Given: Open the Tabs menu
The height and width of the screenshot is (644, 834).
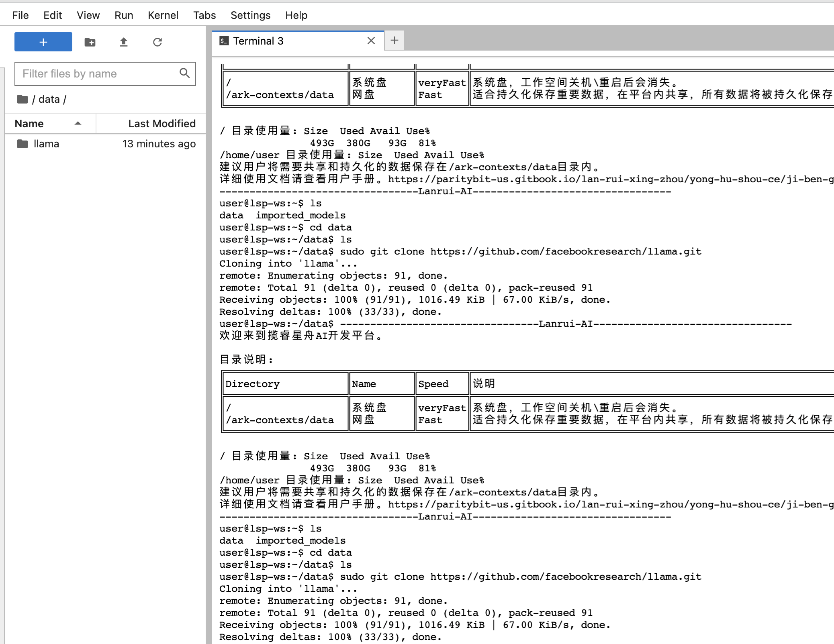Looking at the screenshot, I should tap(204, 15).
